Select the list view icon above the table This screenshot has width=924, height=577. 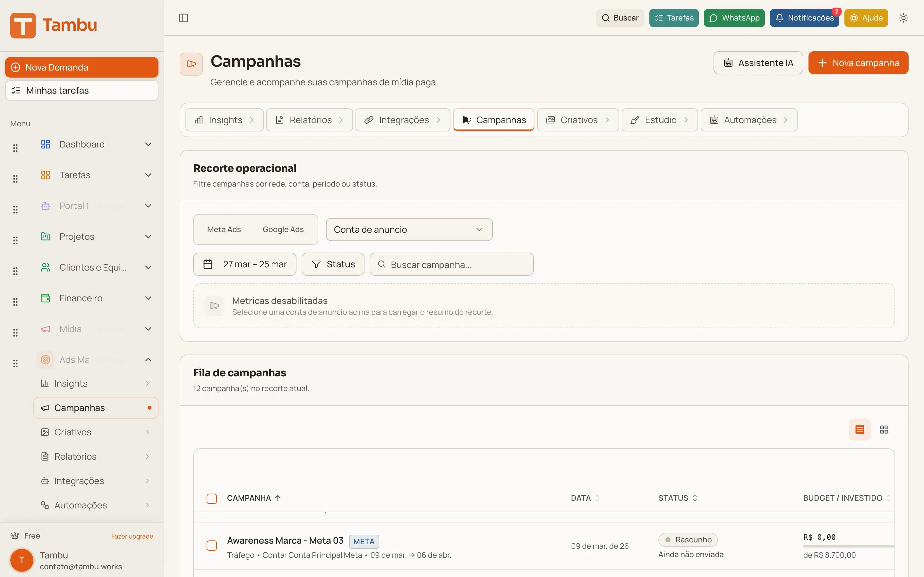click(x=860, y=429)
